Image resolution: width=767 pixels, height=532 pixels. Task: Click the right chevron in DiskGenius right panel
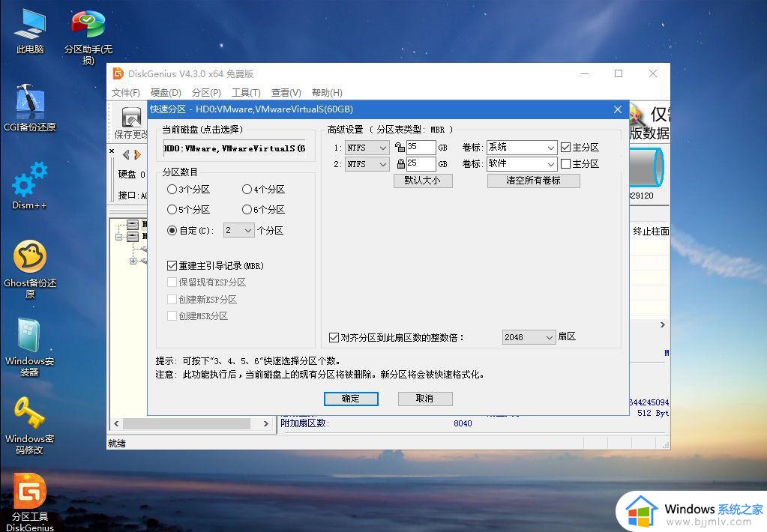663,324
